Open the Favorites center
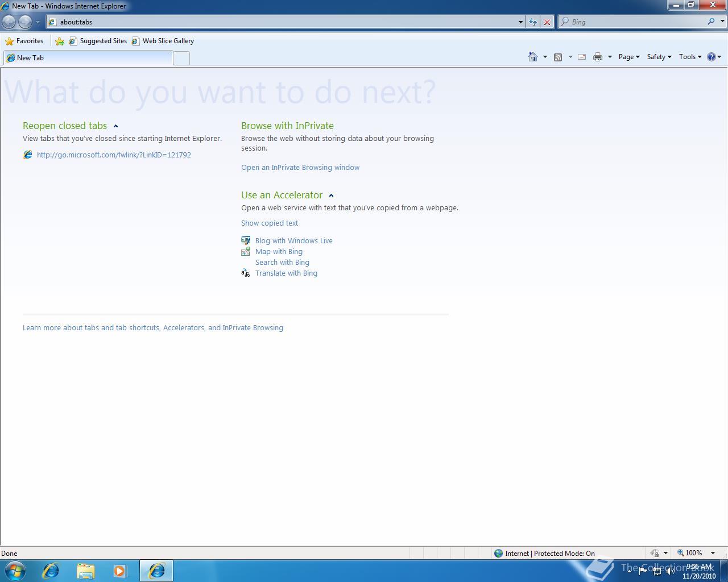Image resolution: width=728 pixels, height=582 pixels. point(24,41)
